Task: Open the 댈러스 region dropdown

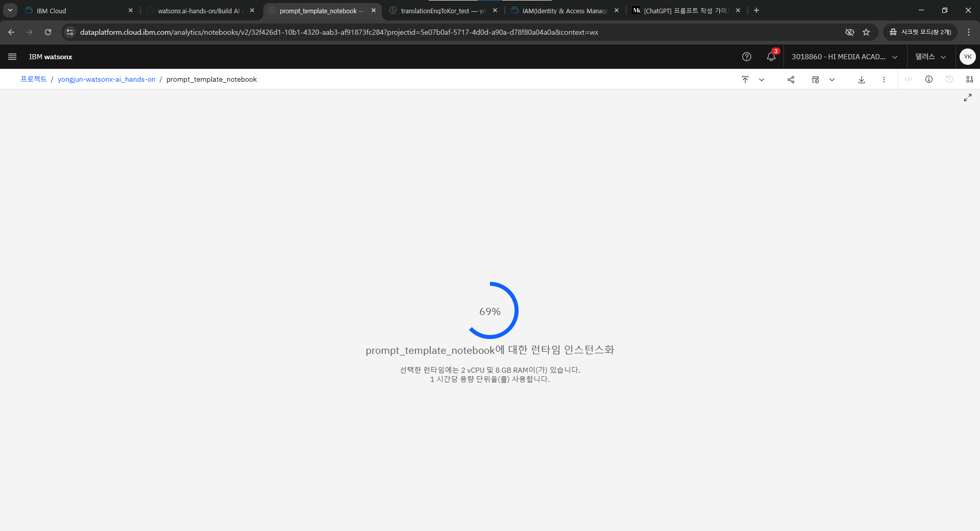Action: coord(931,57)
